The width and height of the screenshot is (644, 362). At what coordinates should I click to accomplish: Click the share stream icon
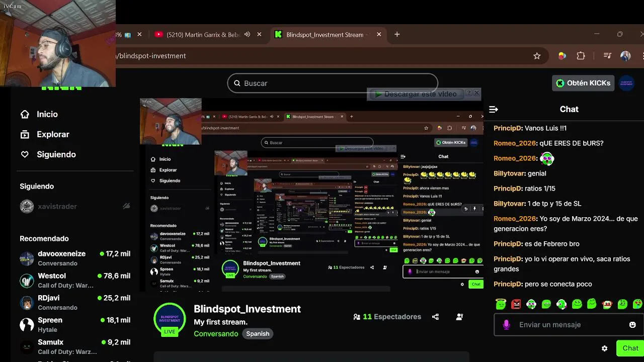[436, 317]
